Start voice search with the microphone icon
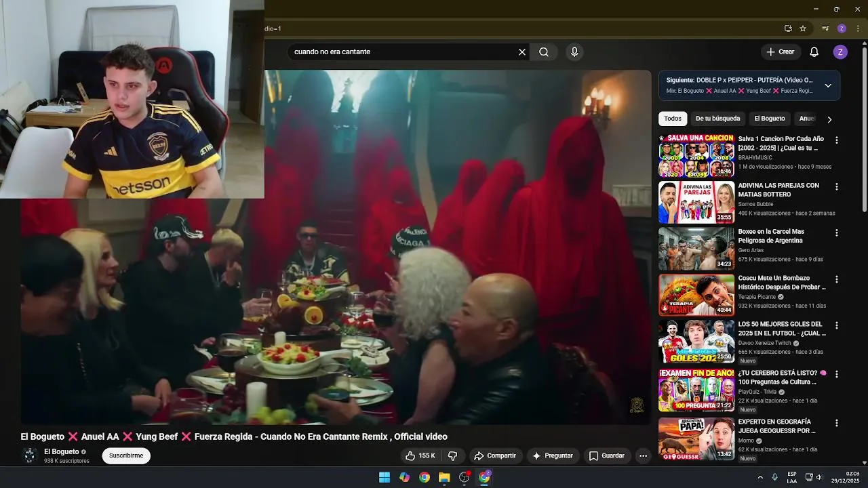The image size is (868, 488). [574, 52]
